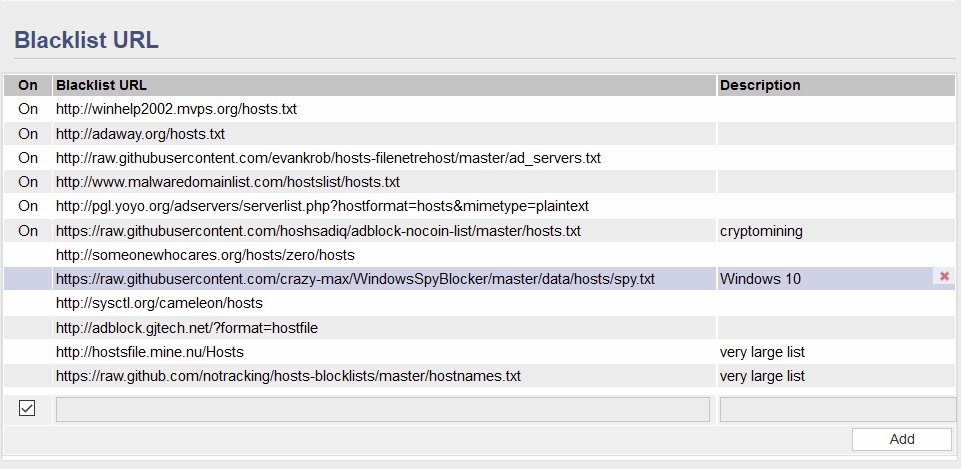
Task: Select the notracking hostnames.txt row
Action: pos(480,376)
